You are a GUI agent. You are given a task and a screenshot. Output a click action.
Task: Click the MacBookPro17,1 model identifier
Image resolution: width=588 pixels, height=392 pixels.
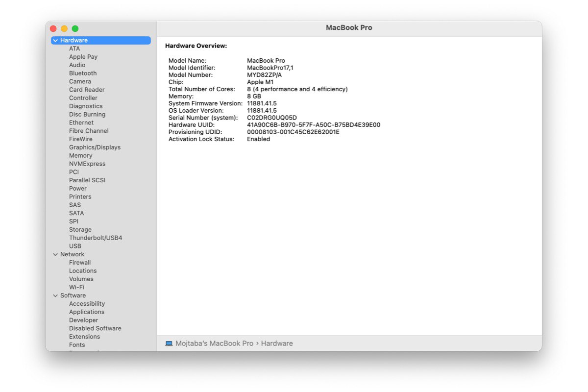[270, 68]
